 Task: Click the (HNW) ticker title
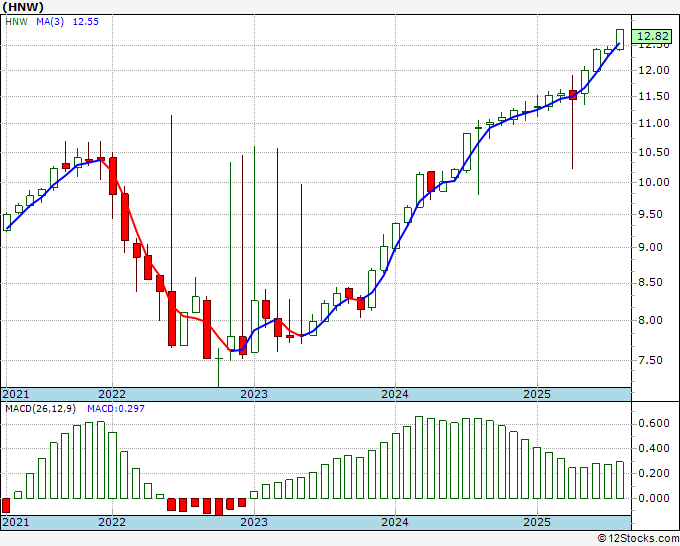point(23,7)
